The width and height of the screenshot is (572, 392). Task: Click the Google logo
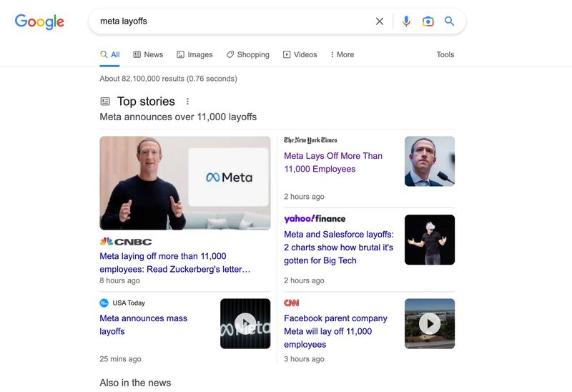[x=39, y=21]
